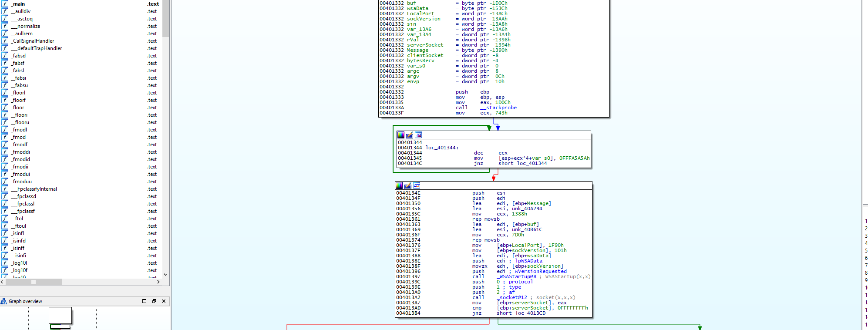Click edit-name pencil icon on loc_401344 block
This screenshot has width=868, height=330.
point(410,135)
